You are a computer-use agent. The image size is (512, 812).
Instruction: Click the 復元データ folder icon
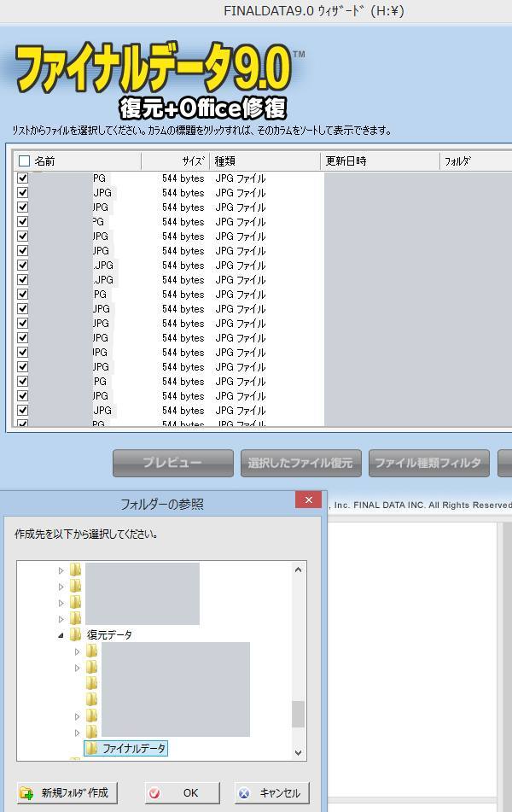point(75,634)
